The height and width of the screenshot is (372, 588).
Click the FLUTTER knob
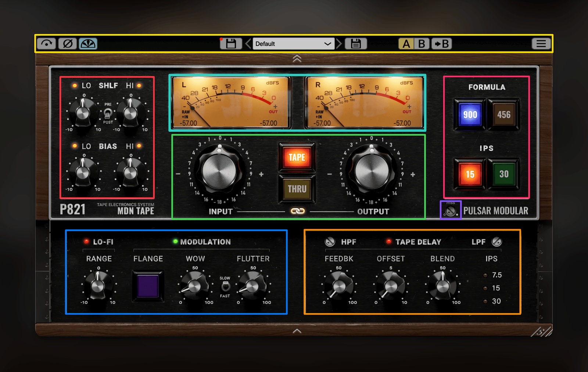pyautogui.click(x=252, y=285)
